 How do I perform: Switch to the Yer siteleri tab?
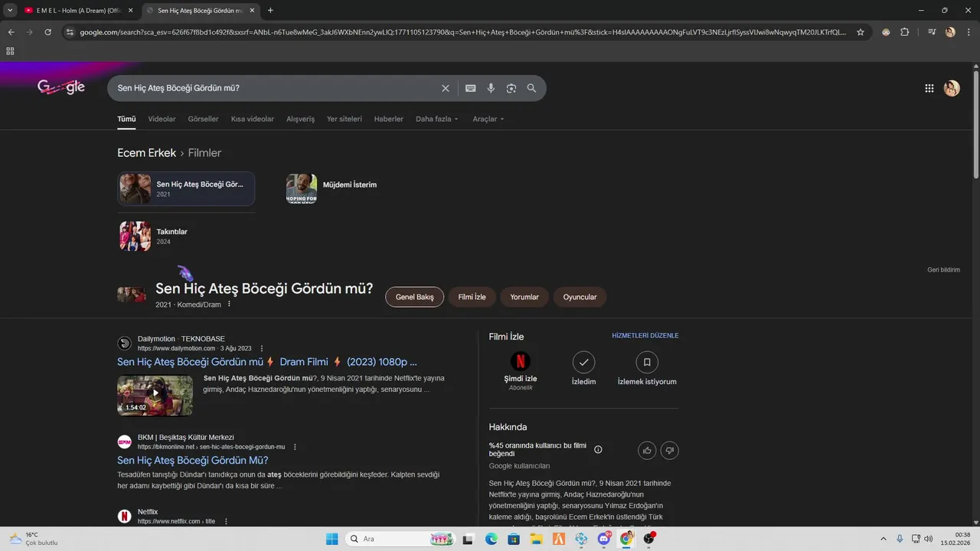[x=345, y=119]
